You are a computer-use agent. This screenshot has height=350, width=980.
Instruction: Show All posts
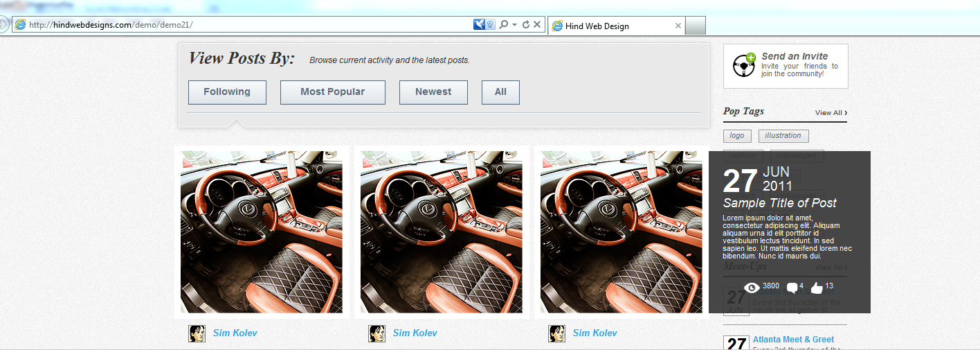click(x=500, y=92)
